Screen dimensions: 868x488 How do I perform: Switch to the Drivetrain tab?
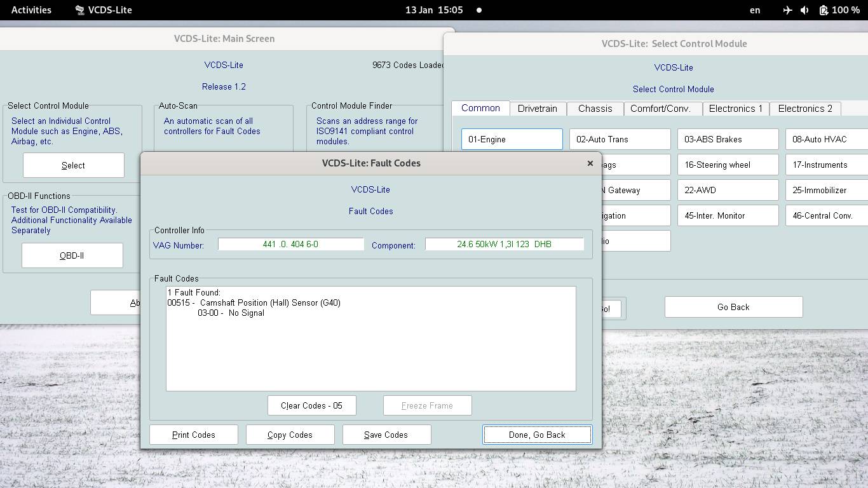coord(537,109)
